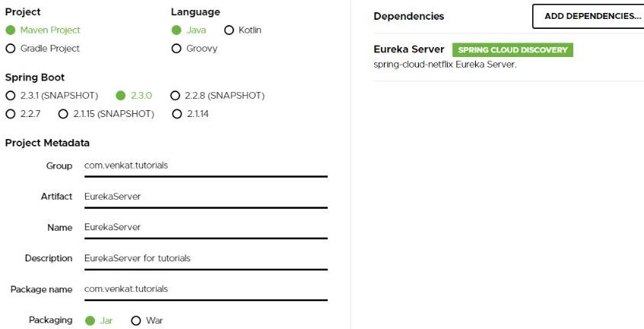Switch language to Kotlin

coord(229,30)
